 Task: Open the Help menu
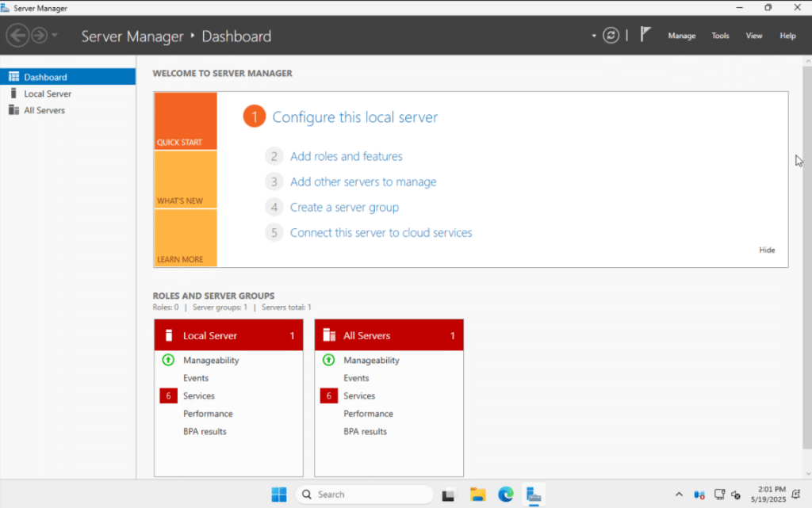point(787,36)
